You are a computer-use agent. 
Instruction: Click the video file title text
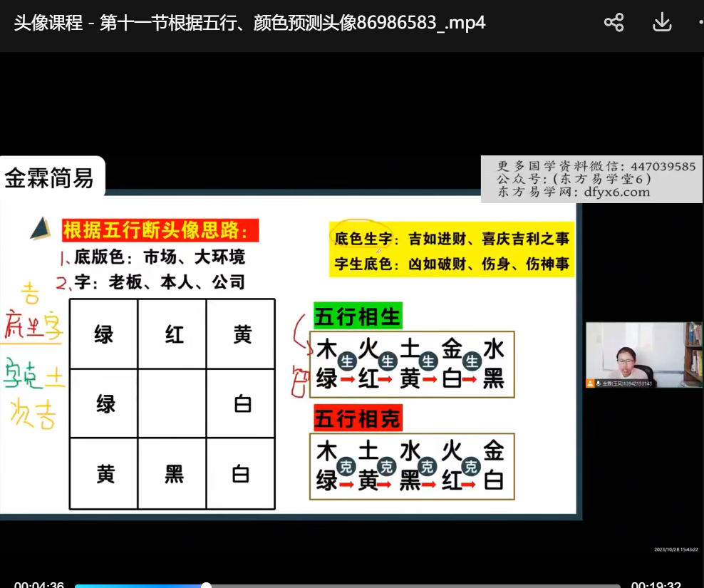pyautogui.click(x=249, y=23)
